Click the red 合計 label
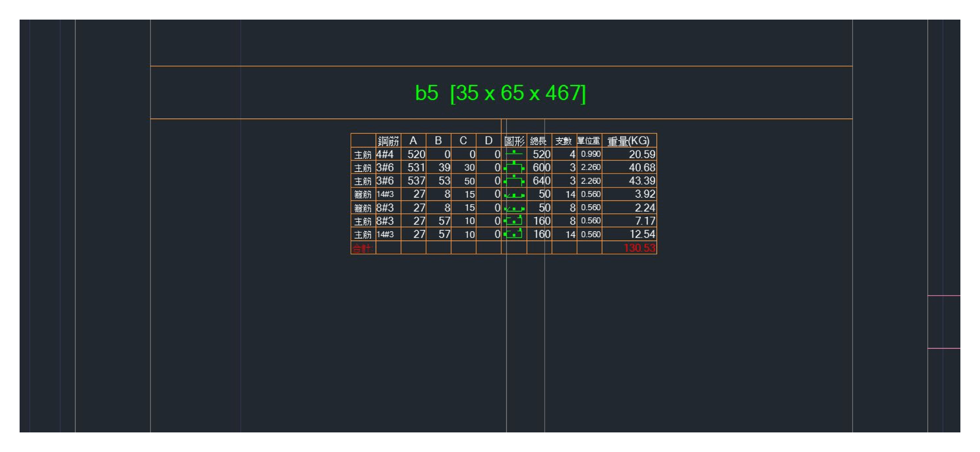Viewport: 980px width, 452px height. click(x=362, y=248)
